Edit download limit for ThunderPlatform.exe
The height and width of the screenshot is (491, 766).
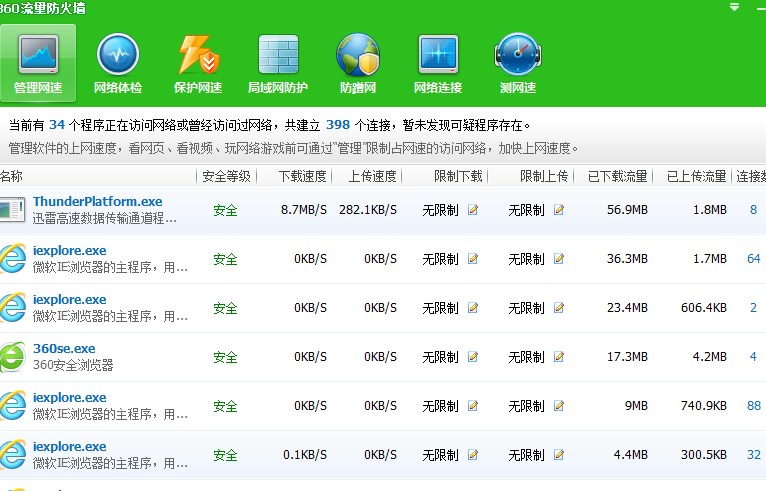473,210
